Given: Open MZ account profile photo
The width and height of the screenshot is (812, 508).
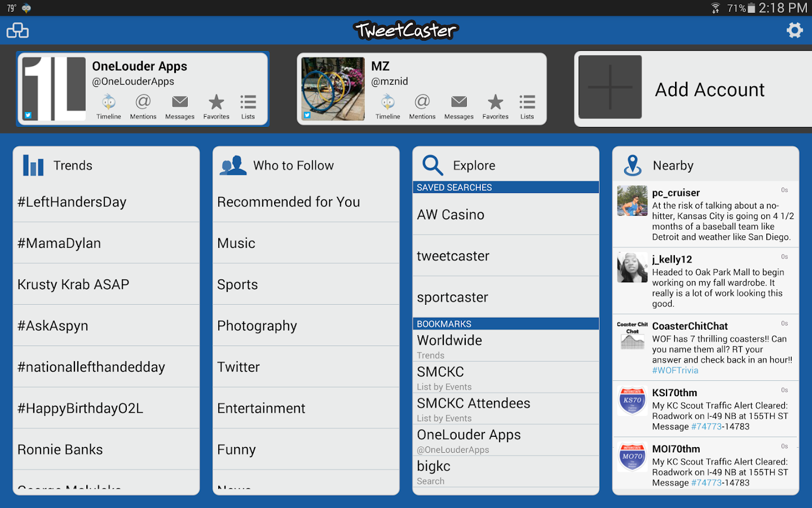Looking at the screenshot, I should [333, 89].
